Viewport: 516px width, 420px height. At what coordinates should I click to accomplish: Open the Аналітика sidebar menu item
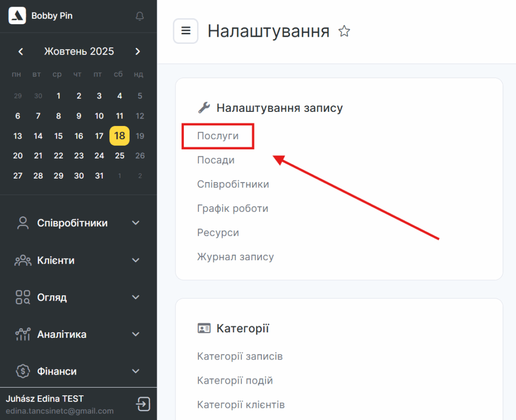coord(61,334)
